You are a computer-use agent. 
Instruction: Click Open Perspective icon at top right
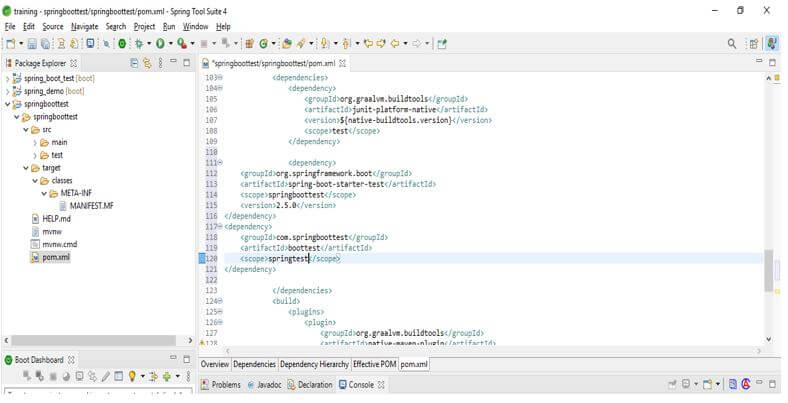point(753,44)
